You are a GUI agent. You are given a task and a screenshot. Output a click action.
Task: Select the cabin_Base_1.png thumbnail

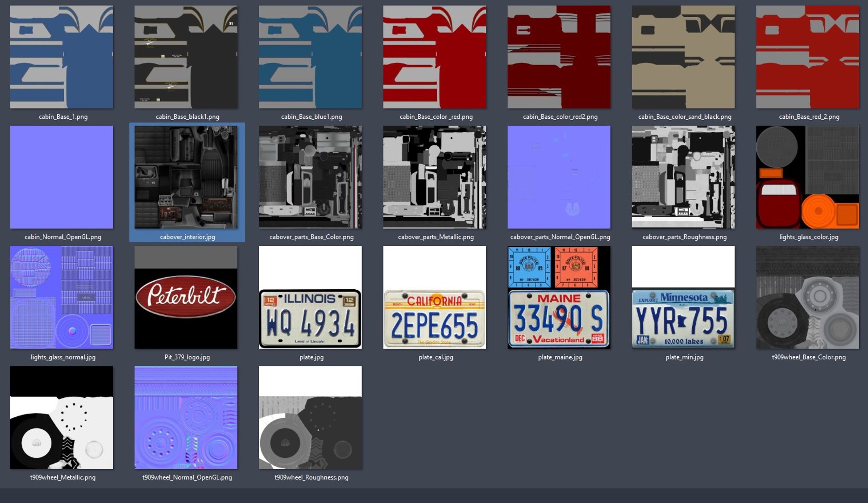coord(61,57)
